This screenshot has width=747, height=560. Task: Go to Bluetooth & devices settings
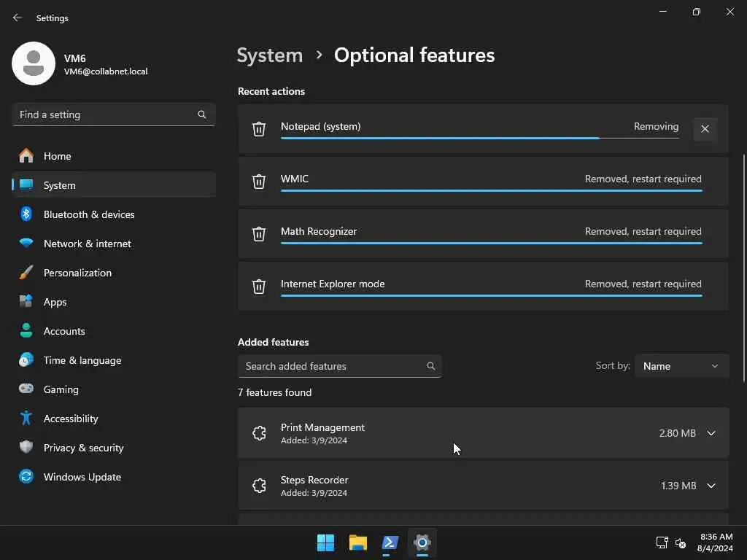point(89,214)
